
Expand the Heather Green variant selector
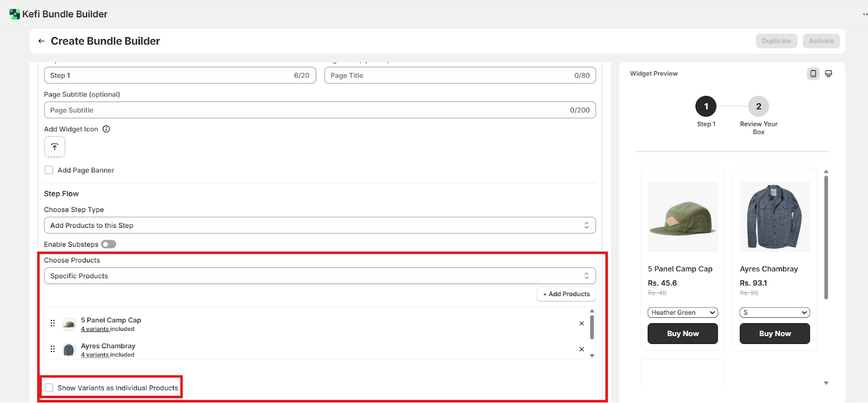pyautogui.click(x=682, y=312)
